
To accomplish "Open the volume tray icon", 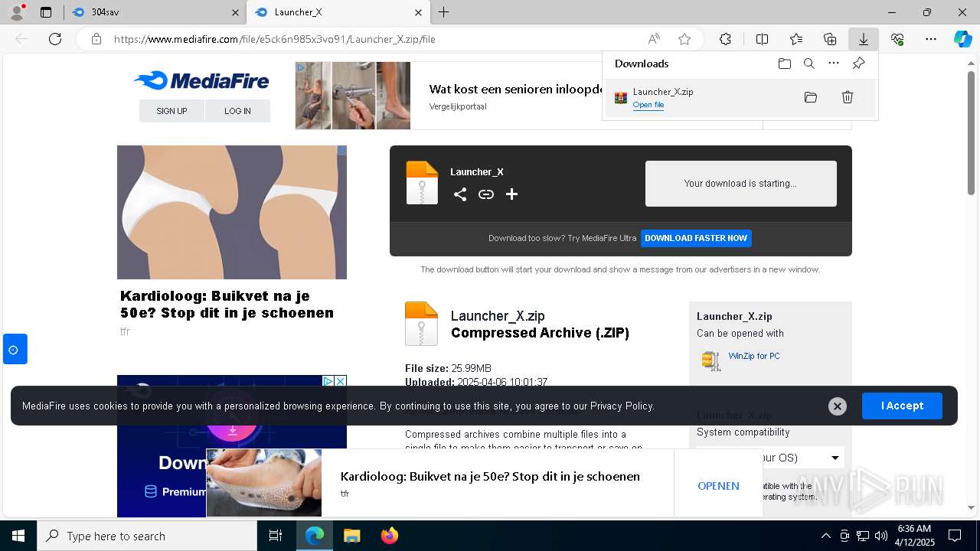I will tap(881, 536).
